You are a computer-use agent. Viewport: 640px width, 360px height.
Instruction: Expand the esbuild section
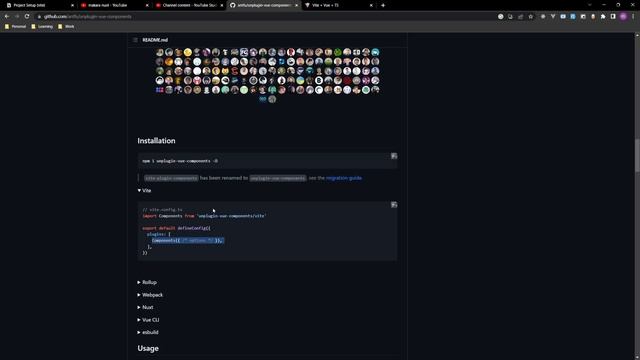click(148, 332)
